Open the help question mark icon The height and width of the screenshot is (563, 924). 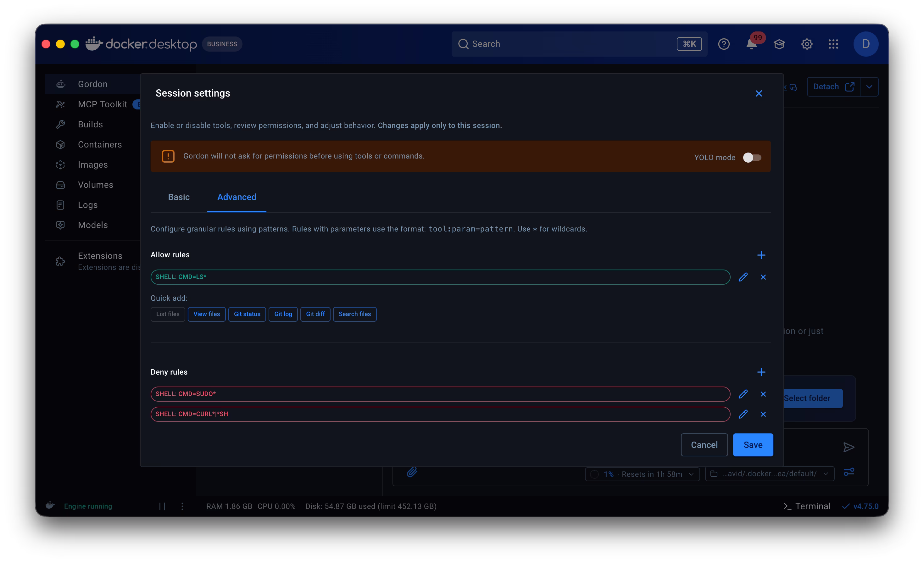click(x=723, y=44)
